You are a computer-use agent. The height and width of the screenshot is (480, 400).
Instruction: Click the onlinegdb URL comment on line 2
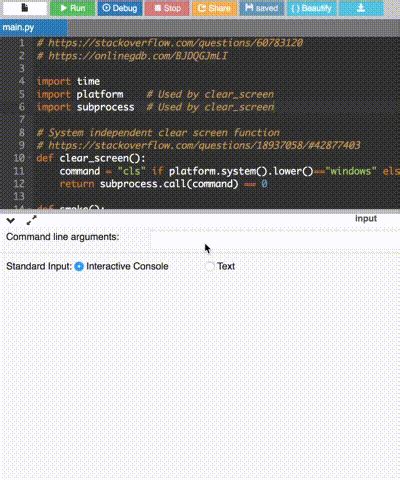(132, 56)
